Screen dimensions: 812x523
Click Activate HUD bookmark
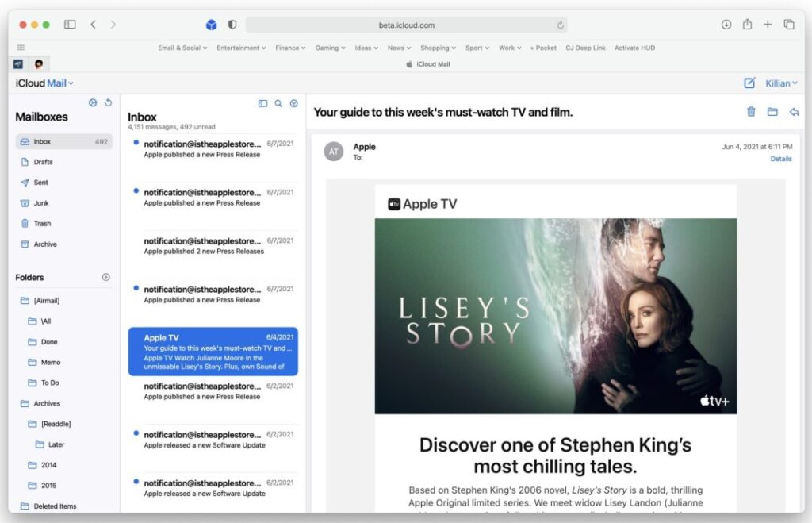[635, 48]
